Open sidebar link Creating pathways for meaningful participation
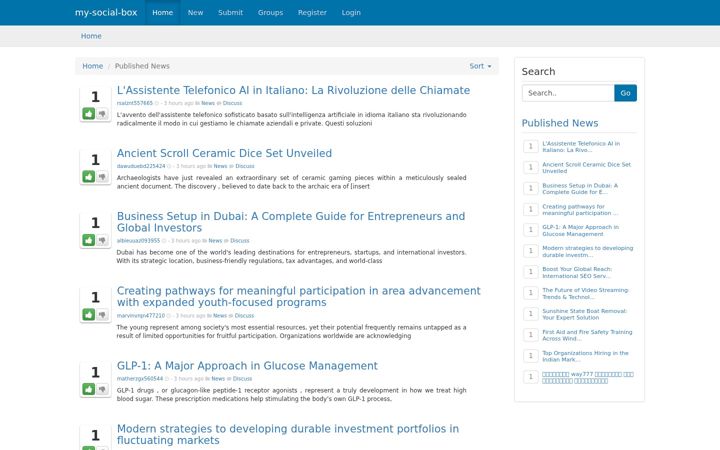Viewport: 720px width, 450px height. click(580, 210)
